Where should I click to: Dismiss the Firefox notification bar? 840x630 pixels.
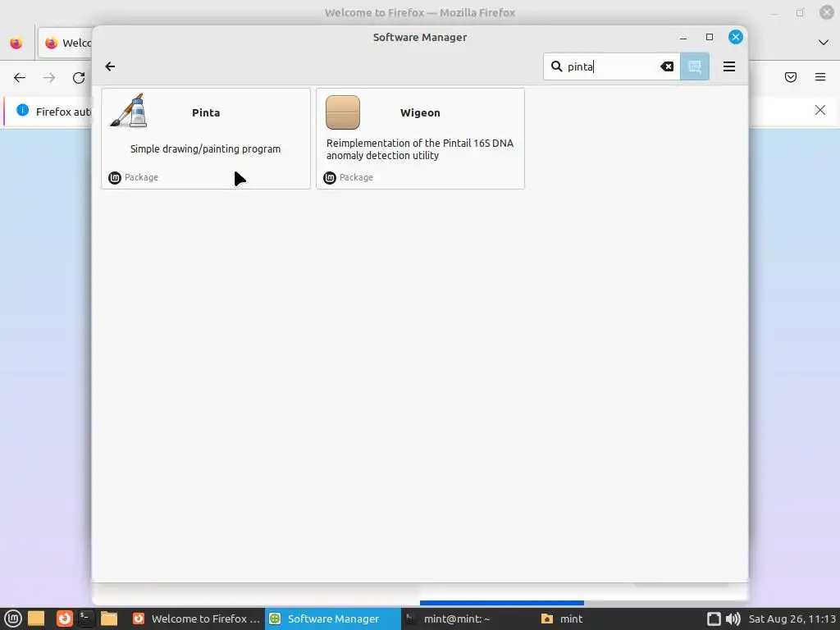pos(820,110)
